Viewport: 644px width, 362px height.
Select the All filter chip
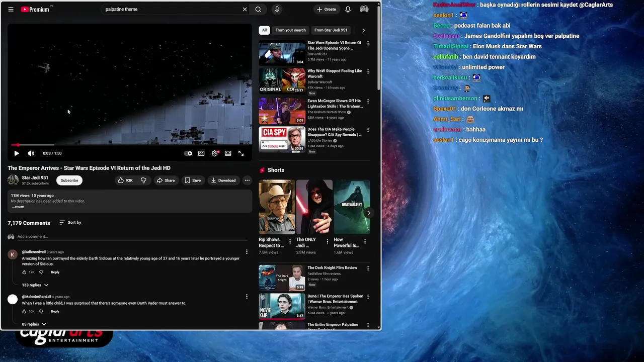click(x=264, y=30)
